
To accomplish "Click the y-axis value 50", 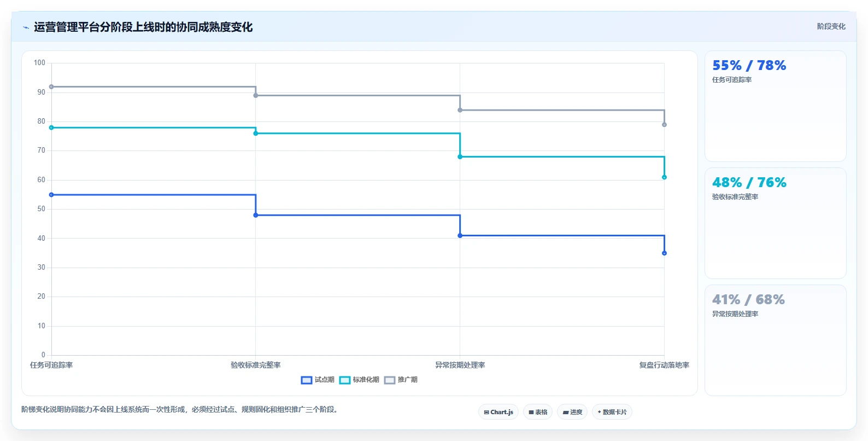I will [41, 209].
